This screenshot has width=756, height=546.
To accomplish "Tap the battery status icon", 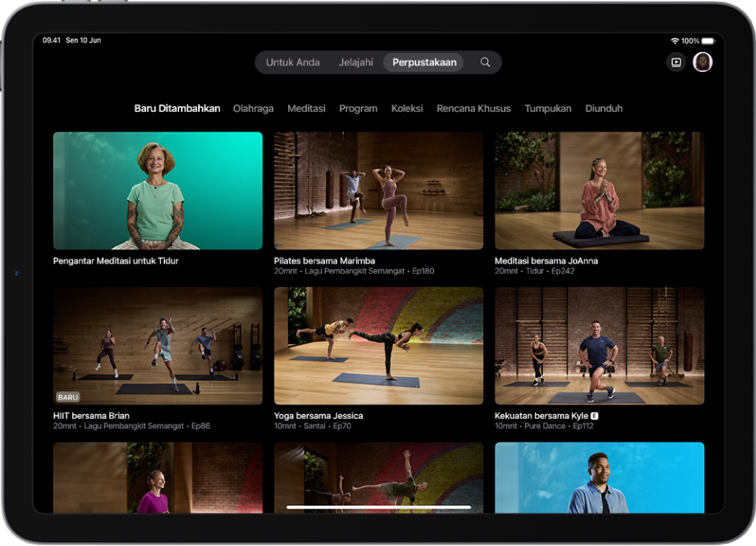I will click(709, 41).
